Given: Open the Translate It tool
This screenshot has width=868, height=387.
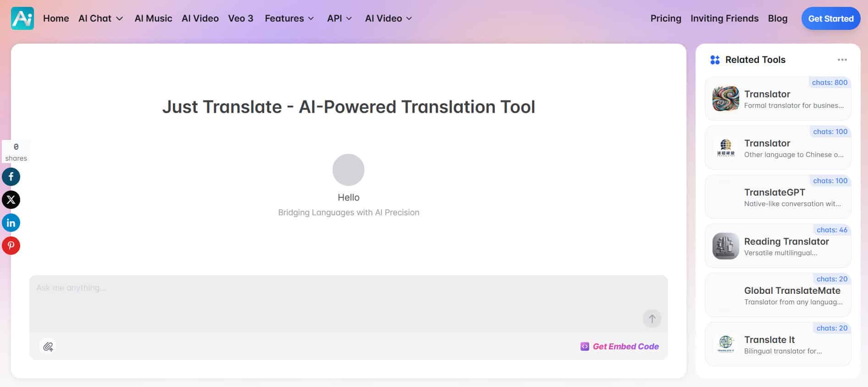Looking at the screenshot, I should click(778, 344).
